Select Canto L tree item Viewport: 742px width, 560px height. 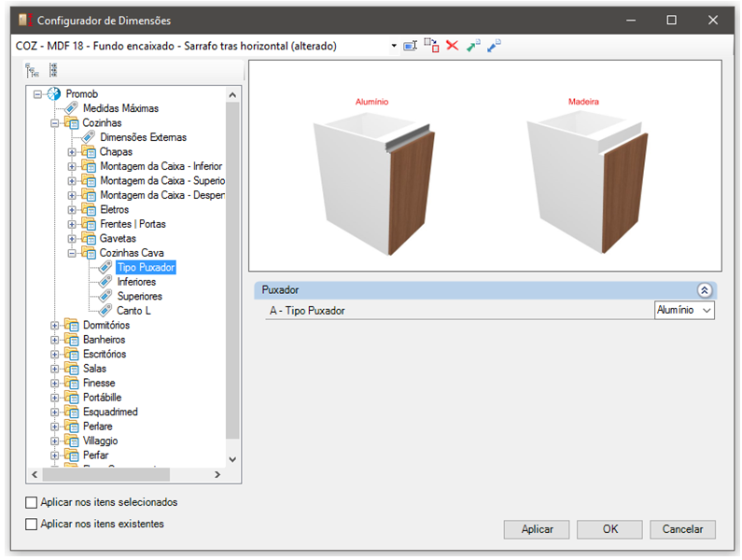coord(133,311)
